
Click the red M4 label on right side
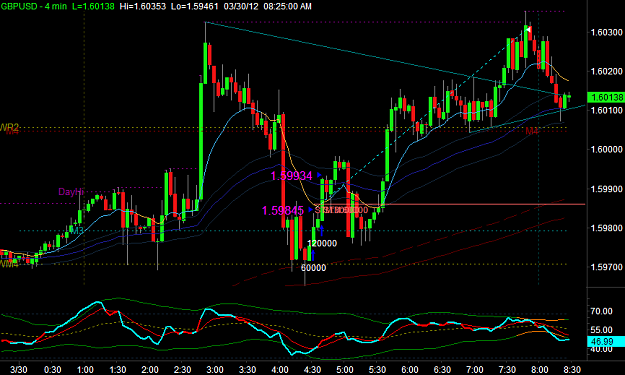click(532, 131)
